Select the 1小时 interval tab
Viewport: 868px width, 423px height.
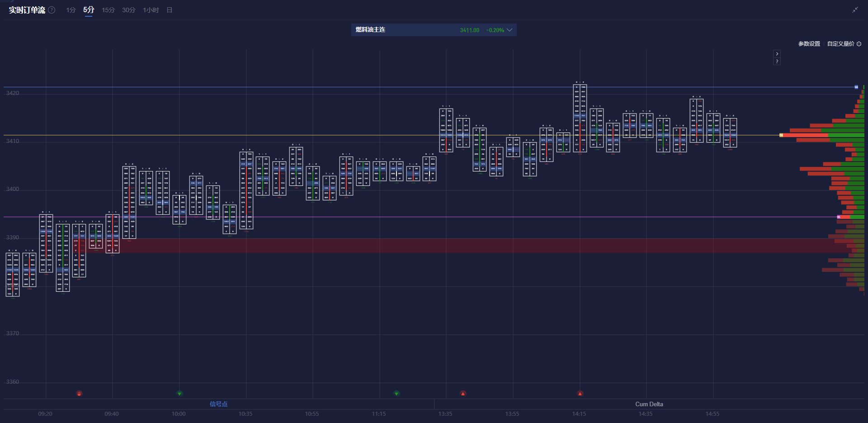151,10
